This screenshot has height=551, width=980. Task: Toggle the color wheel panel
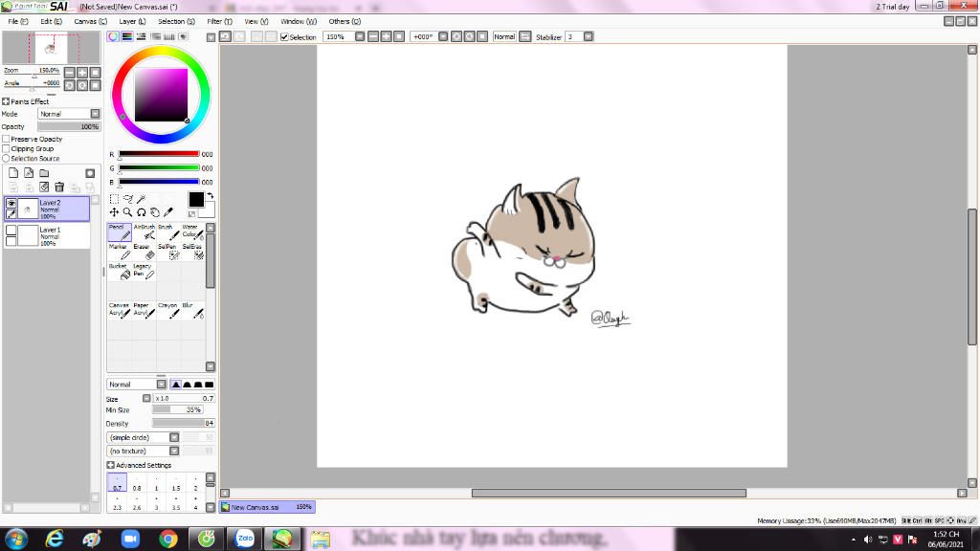113,37
